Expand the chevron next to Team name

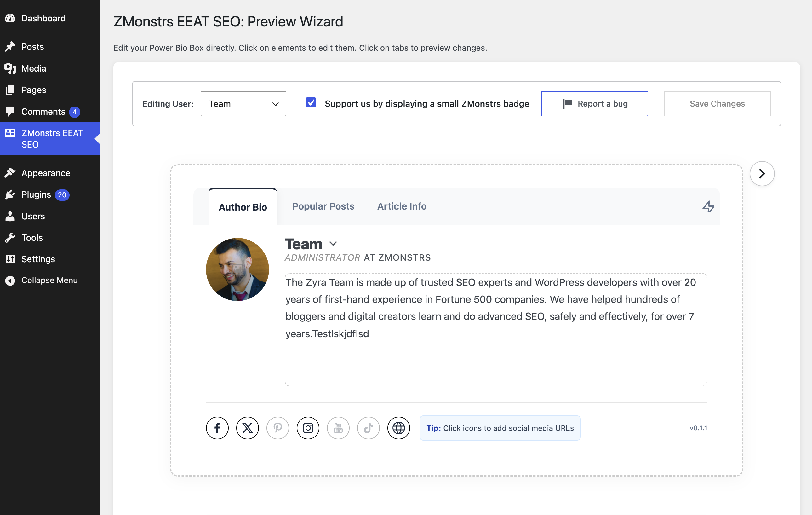[333, 244]
